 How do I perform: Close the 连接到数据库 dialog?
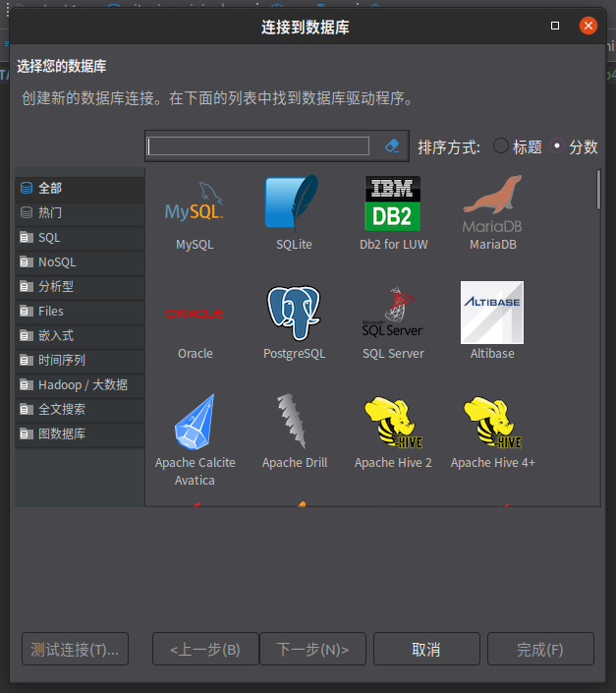tap(588, 26)
